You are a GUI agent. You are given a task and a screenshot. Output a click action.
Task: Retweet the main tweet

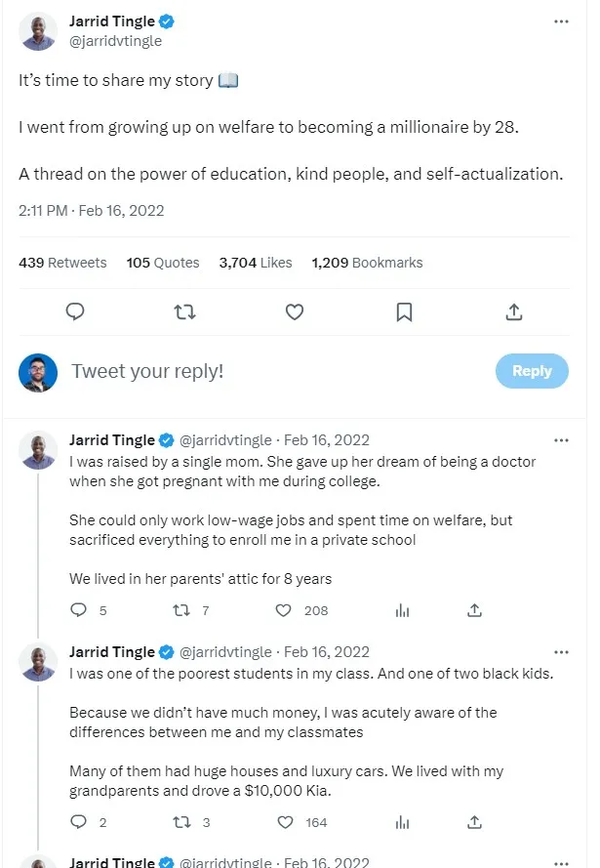click(184, 310)
